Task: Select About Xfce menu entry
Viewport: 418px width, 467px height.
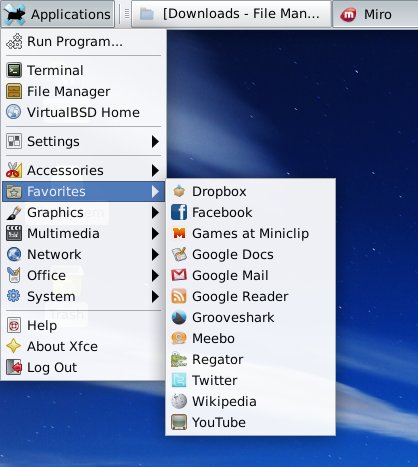Action: click(x=83, y=346)
